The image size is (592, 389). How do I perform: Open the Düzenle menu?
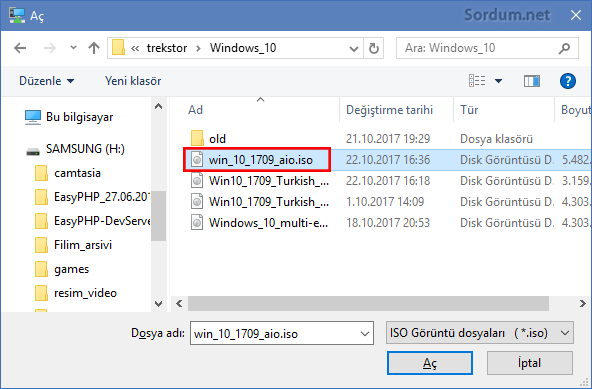pos(46,81)
